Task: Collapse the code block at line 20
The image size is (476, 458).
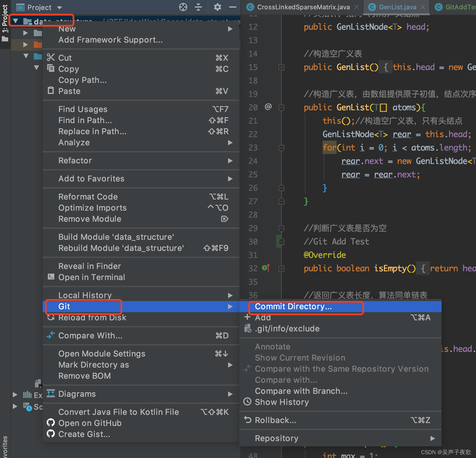Action: tap(281, 108)
